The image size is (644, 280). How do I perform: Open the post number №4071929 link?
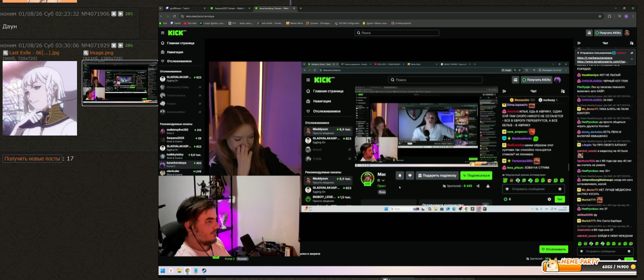point(95,45)
